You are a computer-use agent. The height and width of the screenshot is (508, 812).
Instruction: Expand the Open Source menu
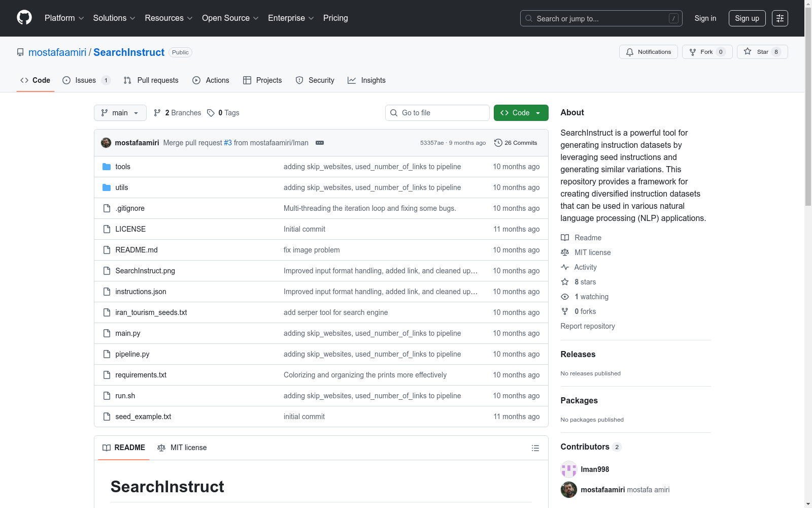pos(230,18)
